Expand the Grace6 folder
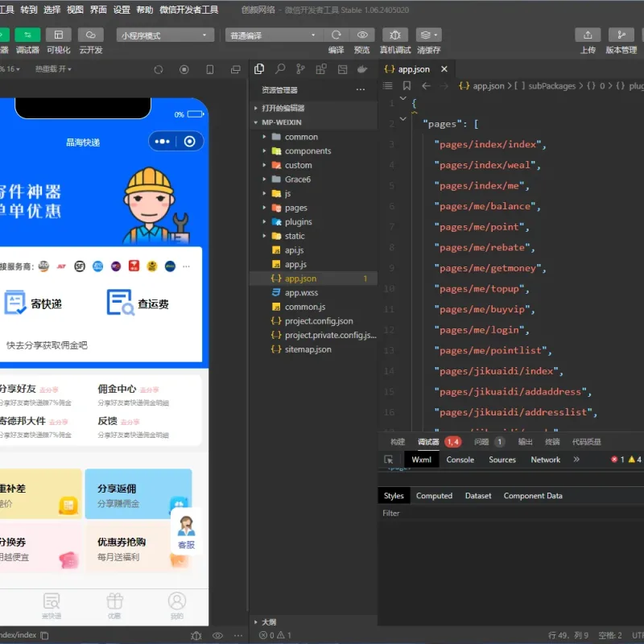The image size is (644, 644). (x=313, y=179)
